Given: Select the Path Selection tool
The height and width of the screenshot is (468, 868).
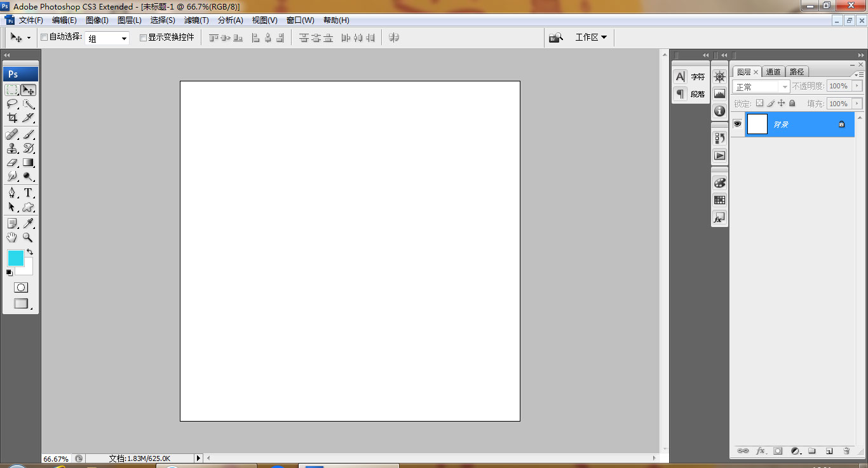Looking at the screenshot, I should 12,207.
